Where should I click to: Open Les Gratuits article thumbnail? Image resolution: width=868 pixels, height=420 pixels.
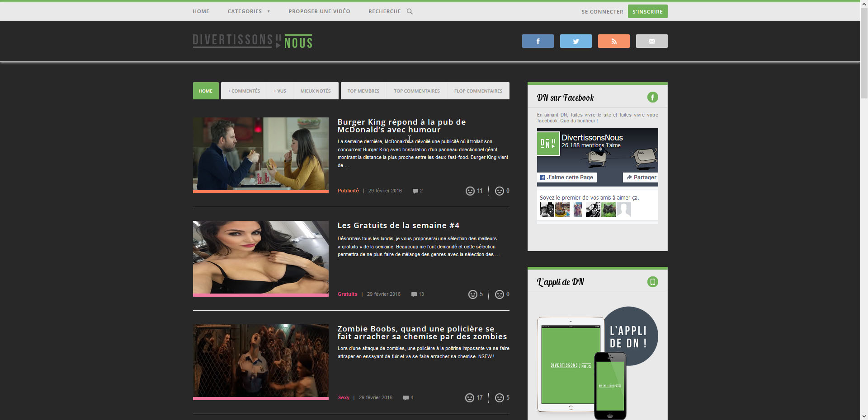(261, 258)
